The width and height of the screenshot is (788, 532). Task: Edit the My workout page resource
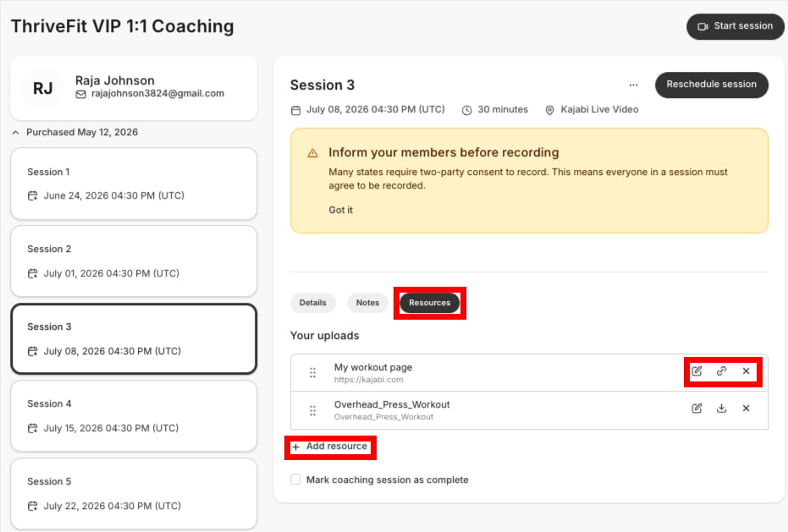(697, 370)
